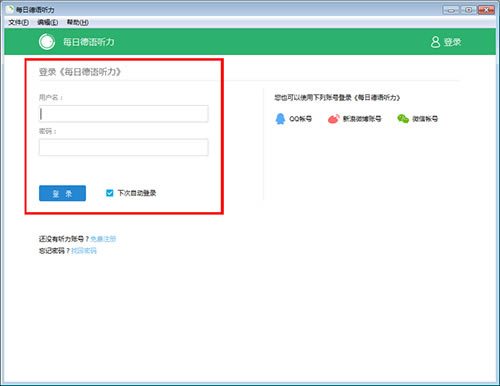Choose 微信帐号 login option
The width and height of the screenshot is (500, 386).
(x=425, y=119)
